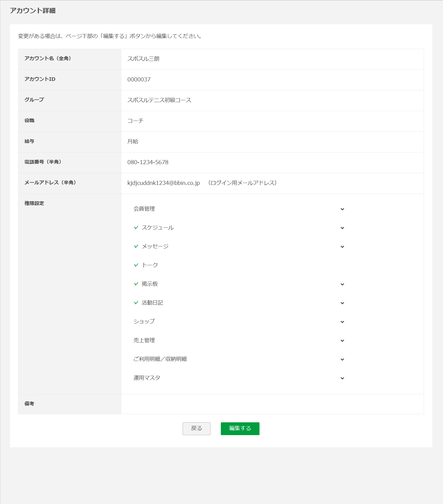443x504 pixels.
Task: Expand the 活動日記 chevron
Action: pyautogui.click(x=342, y=303)
